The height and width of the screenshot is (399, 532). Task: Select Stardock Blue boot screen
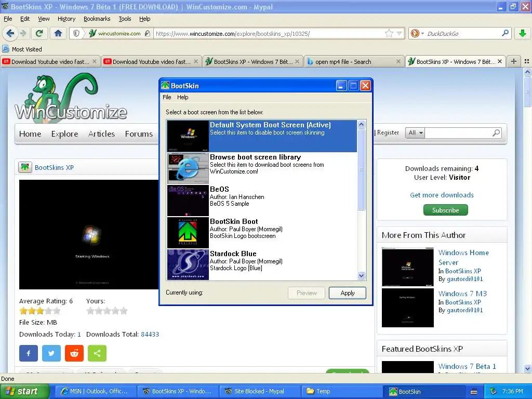[x=262, y=264]
